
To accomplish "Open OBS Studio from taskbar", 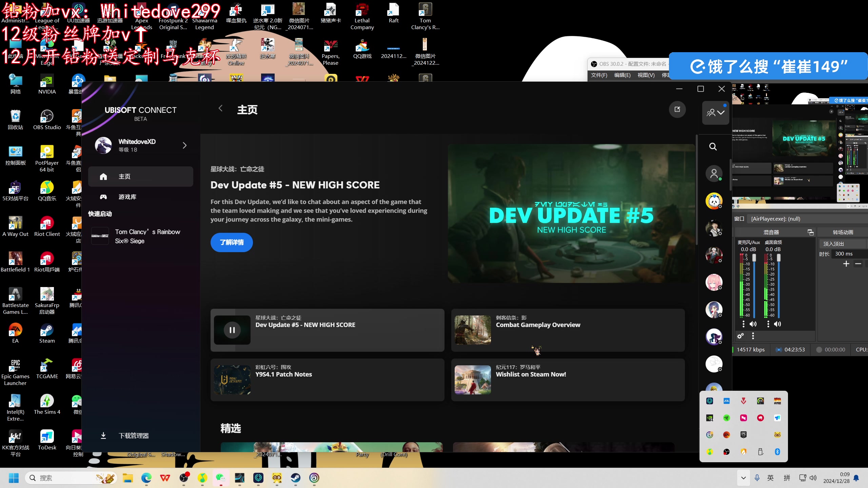I will click(184, 478).
